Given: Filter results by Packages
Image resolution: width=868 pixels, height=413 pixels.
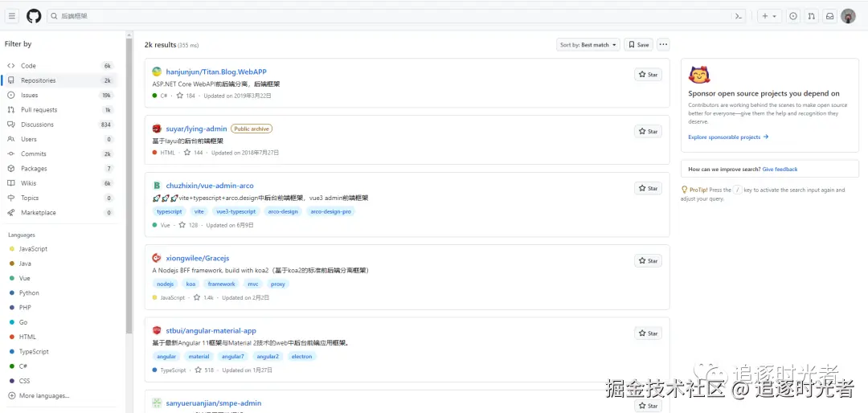Looking at the screenshot, I should (x=59, y=168).
